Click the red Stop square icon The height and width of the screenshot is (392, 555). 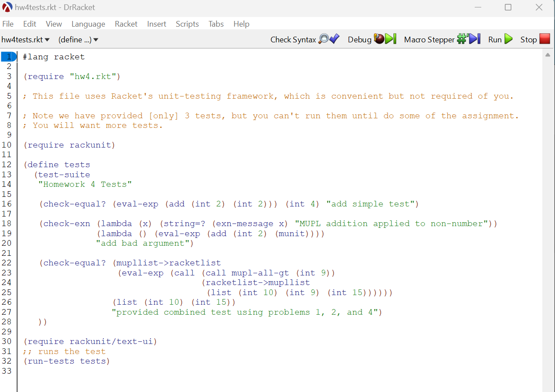545,39
